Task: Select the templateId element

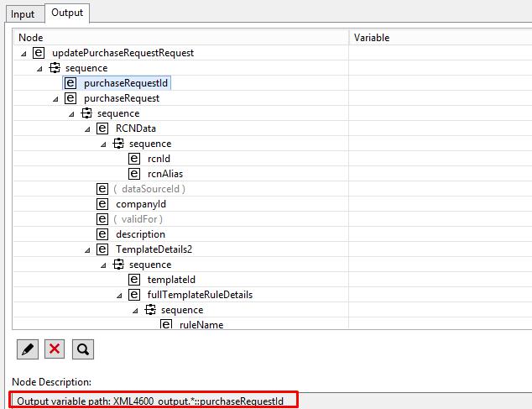Action: click(x=171, y=280)
